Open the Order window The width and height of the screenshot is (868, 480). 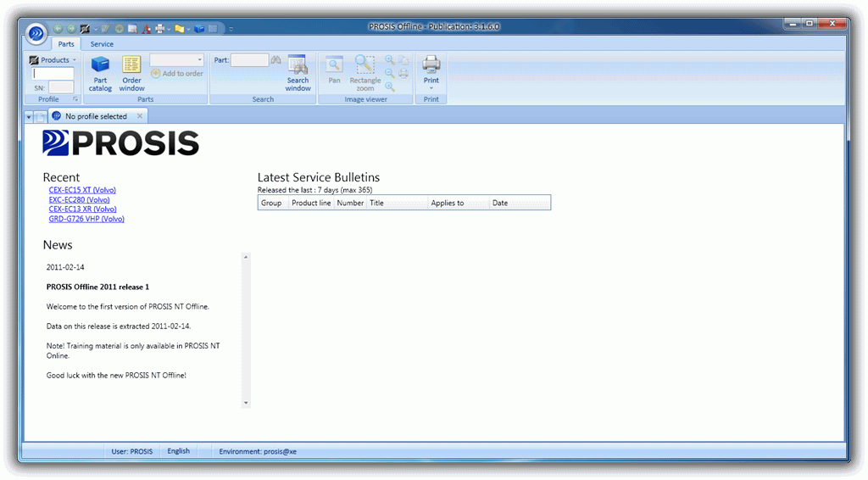click(131, 74)
